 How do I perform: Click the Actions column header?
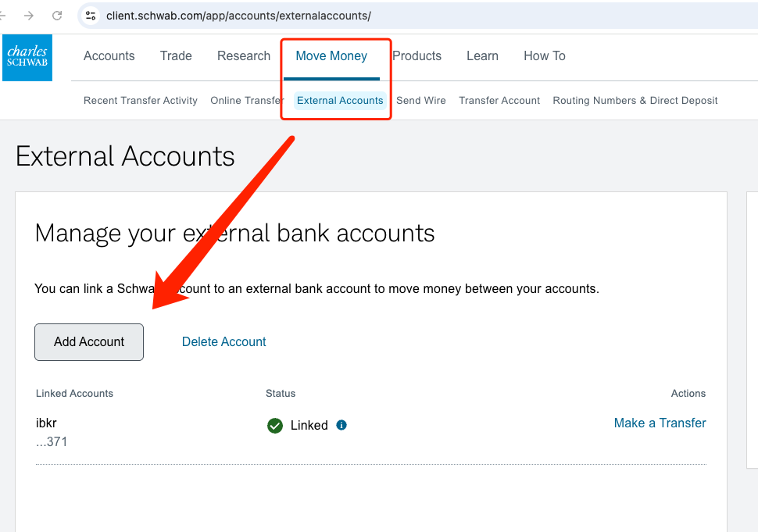coord(688,394)
